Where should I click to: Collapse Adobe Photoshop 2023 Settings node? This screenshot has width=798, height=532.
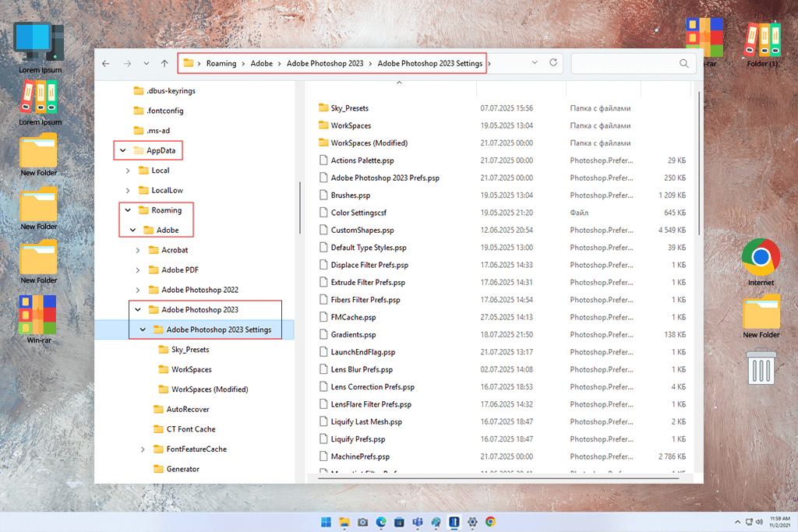143,329
